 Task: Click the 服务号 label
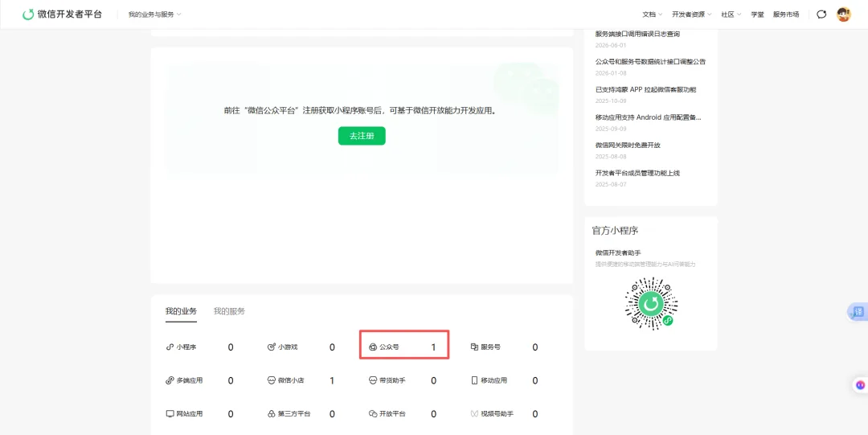coord(490,347)
